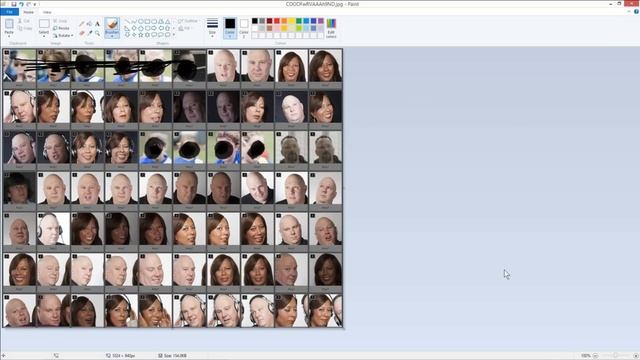The height and width of the screenshot is (360, 640).
Task: Choose the Oval callout shape
Action: [161, 35]
